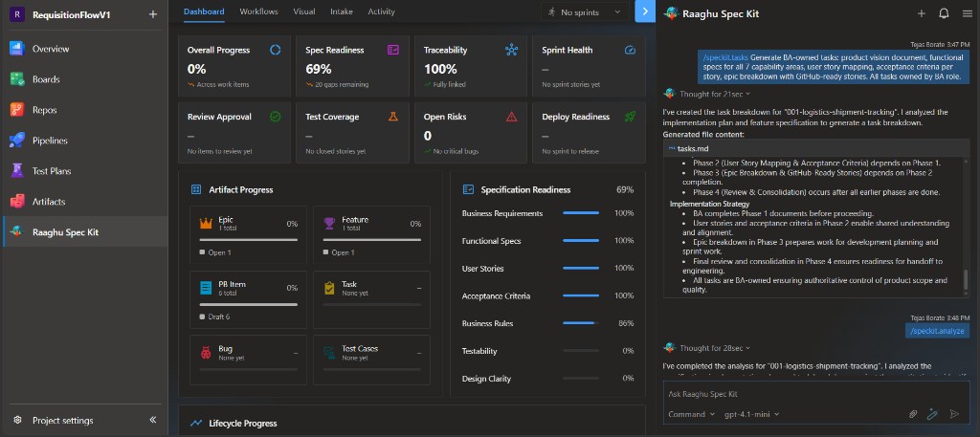The image size is (980, 437).
Task: Click the Ask Raaghu Spec Kit input
Action: point(816,394)
